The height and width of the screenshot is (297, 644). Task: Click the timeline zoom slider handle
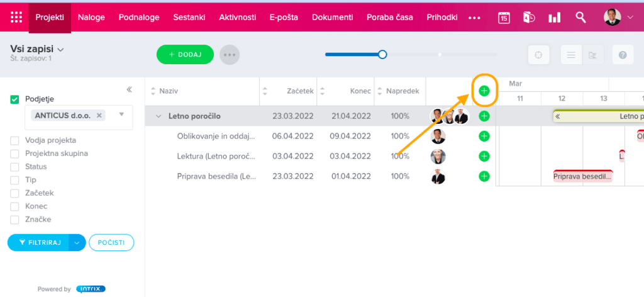(382, 55)
